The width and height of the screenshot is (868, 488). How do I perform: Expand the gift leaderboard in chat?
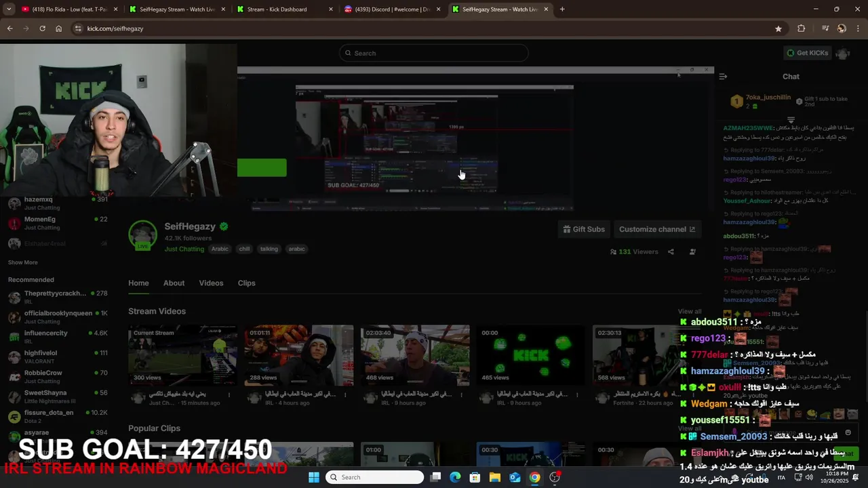pos(791,120)
